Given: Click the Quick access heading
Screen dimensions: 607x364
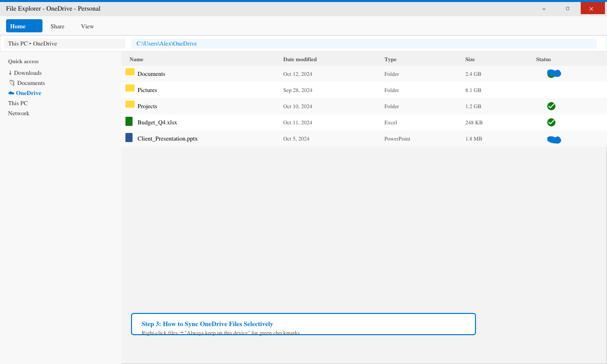Looking at the screenshot, I should 23,61.
